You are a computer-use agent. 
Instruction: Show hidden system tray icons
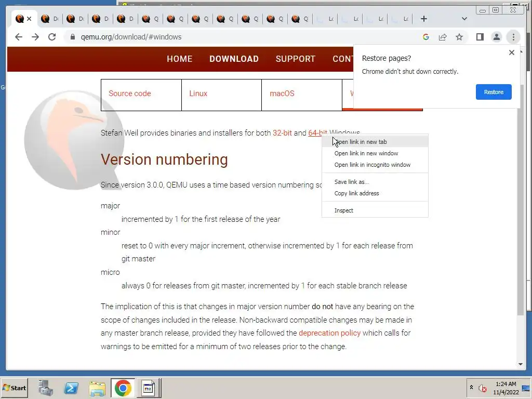coord(471,388)
